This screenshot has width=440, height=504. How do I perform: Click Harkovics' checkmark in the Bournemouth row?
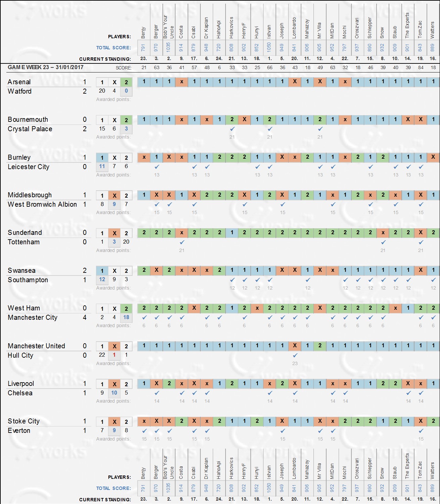(232, 129)
